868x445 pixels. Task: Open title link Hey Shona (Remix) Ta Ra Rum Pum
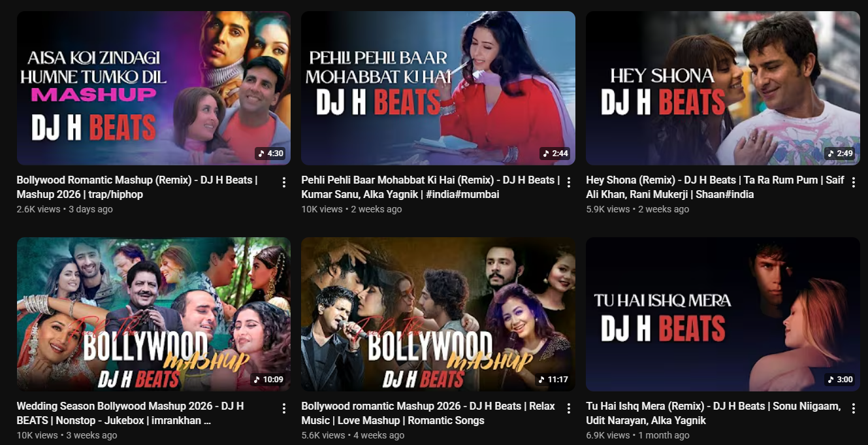click(x=715, y=187)
